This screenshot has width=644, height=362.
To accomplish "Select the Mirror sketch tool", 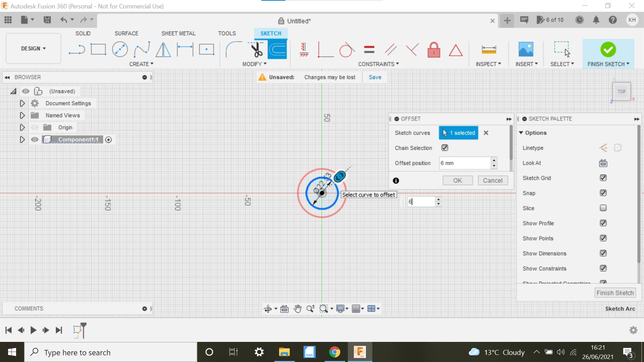I will click(x=163, y=49).
